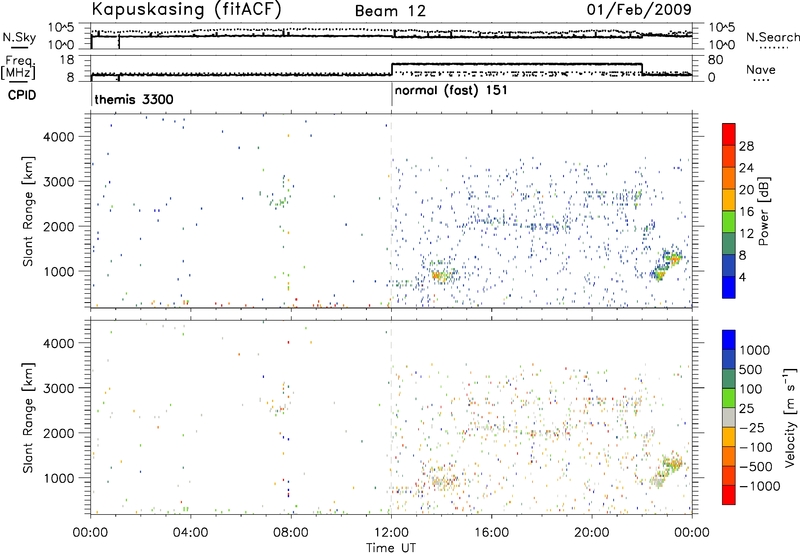Click the date '01/Feb/2009'
The width and height of the screenshot is (800, 554).
pos(639,9)
